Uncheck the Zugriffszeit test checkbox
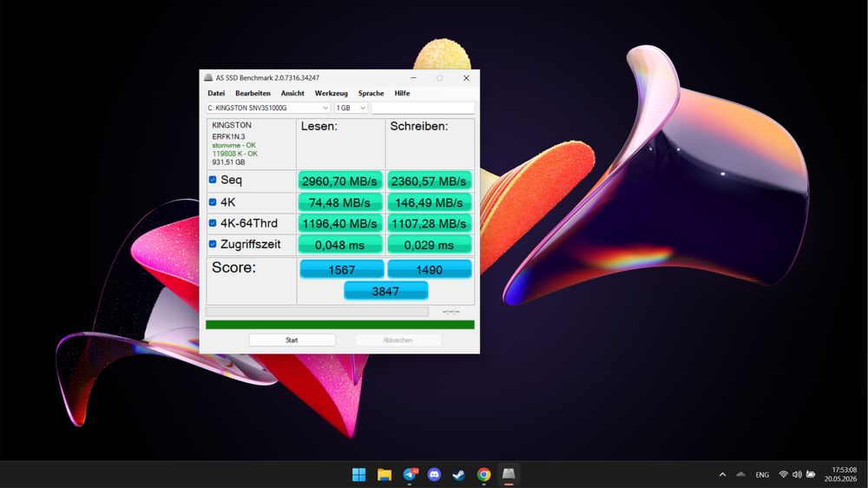Image resolution: width=868 pixels, height=488 pixels. [213, 244]
